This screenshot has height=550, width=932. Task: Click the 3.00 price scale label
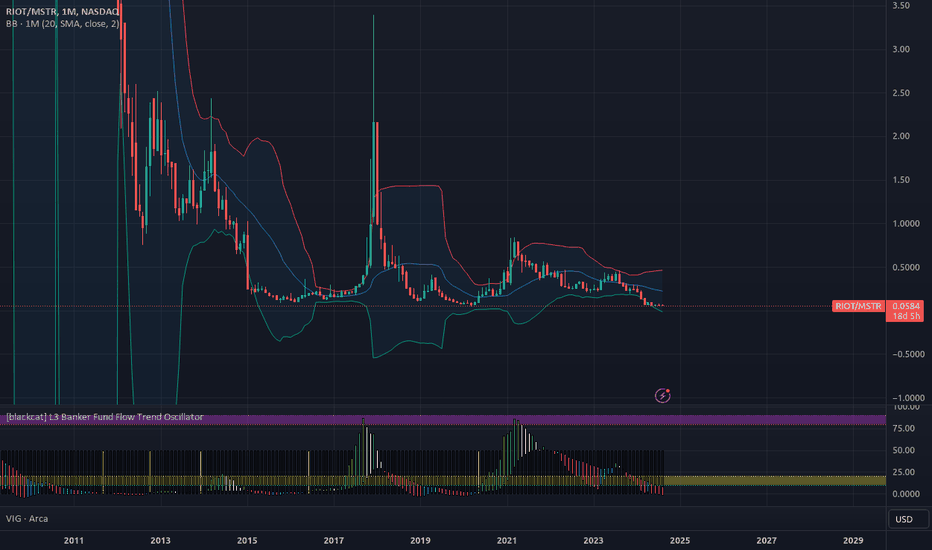click(900, 49)
